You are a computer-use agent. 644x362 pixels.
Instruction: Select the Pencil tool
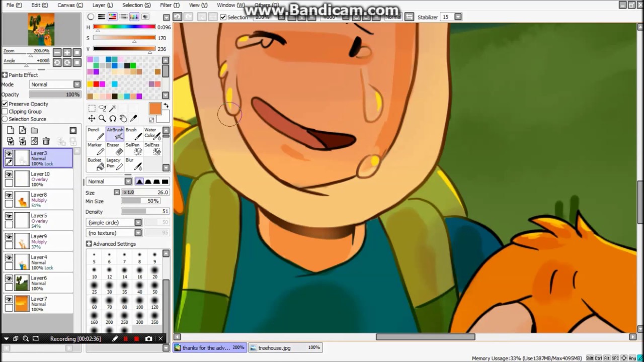click(95, 134)
